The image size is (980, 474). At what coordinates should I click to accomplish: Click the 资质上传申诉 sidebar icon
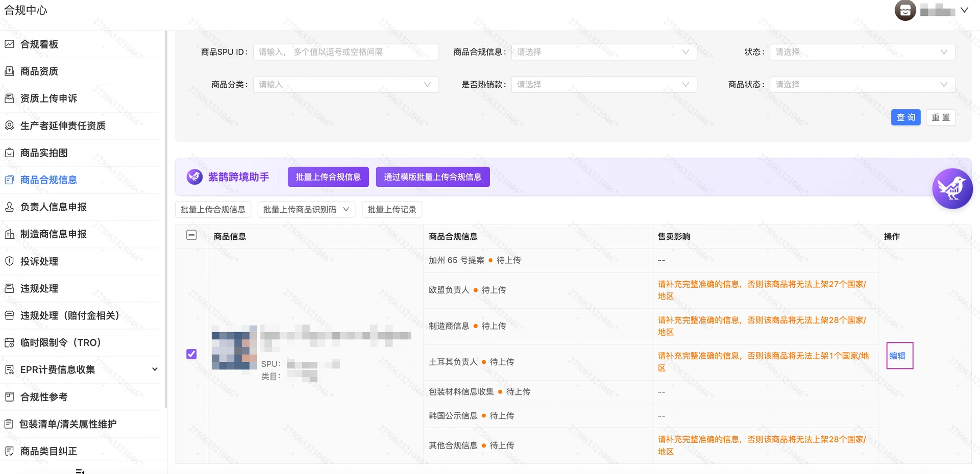(x=9, y=98)
